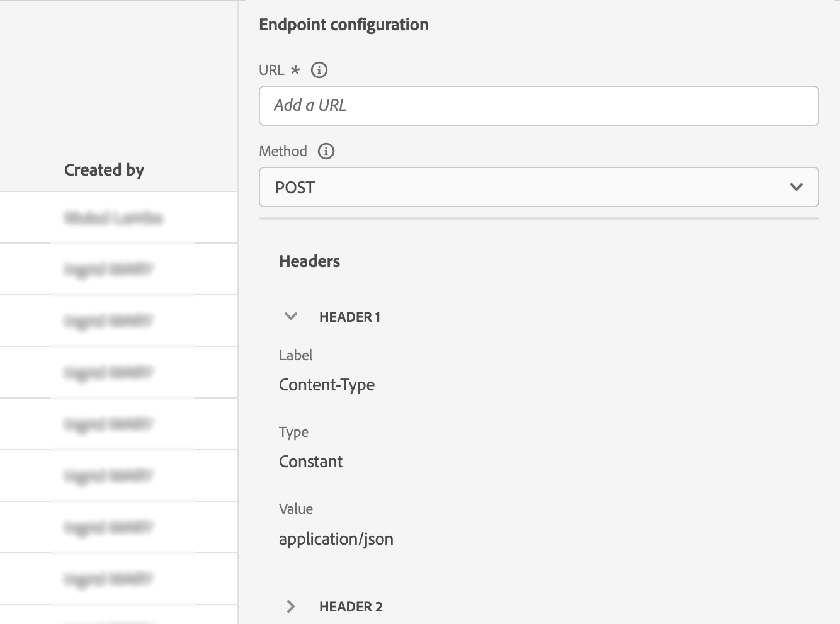Click the Content-Type label value

coord(326,385)
